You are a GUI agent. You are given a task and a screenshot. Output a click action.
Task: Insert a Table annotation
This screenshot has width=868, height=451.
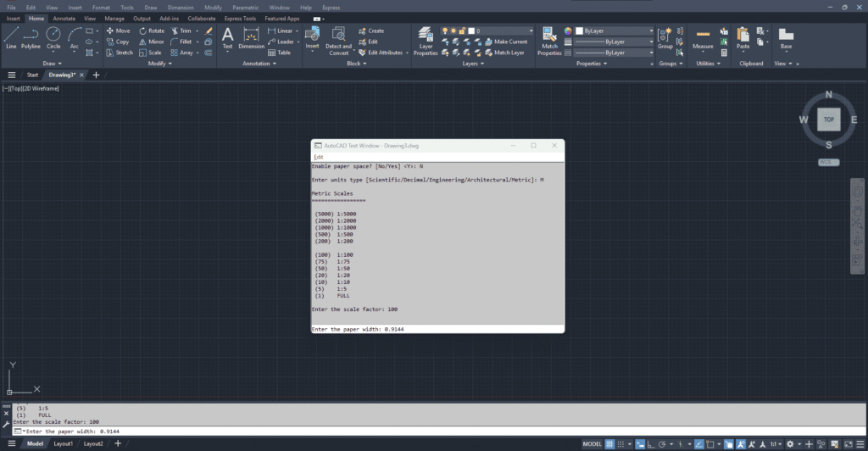[x=279, y=53]
